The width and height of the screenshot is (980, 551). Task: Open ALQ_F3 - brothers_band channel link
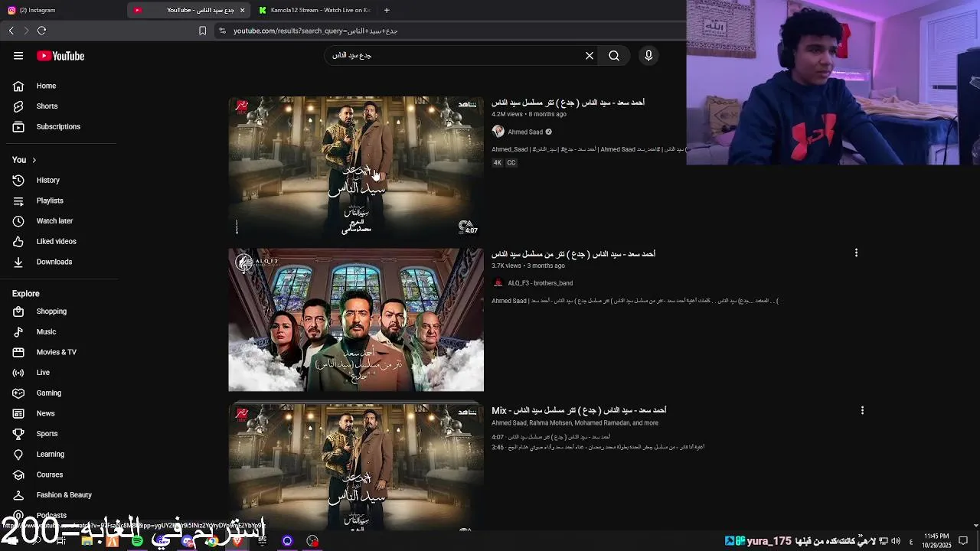tap(540, 283)
